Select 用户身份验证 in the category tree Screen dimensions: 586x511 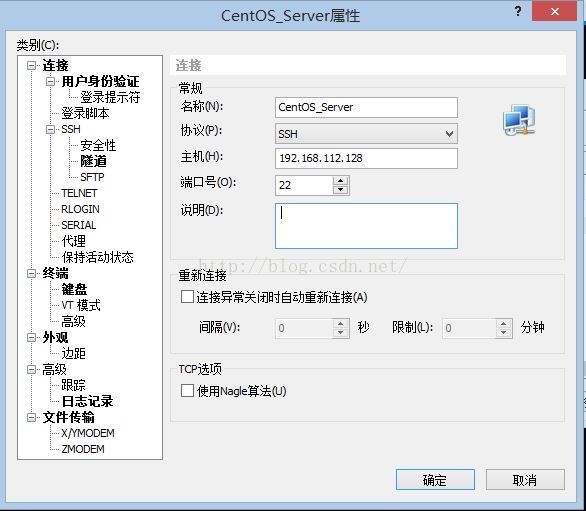point(100,81)
